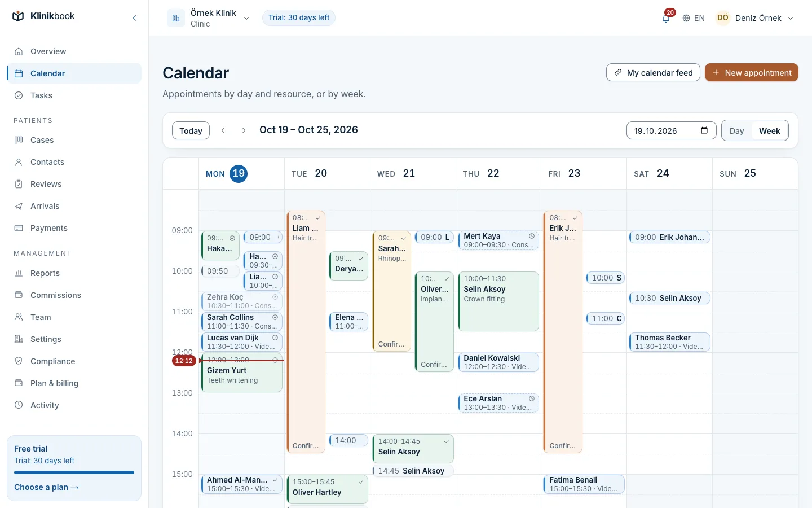
Task: Open Ece Arslan 13:00 appointment
Action: pos(498,403)
